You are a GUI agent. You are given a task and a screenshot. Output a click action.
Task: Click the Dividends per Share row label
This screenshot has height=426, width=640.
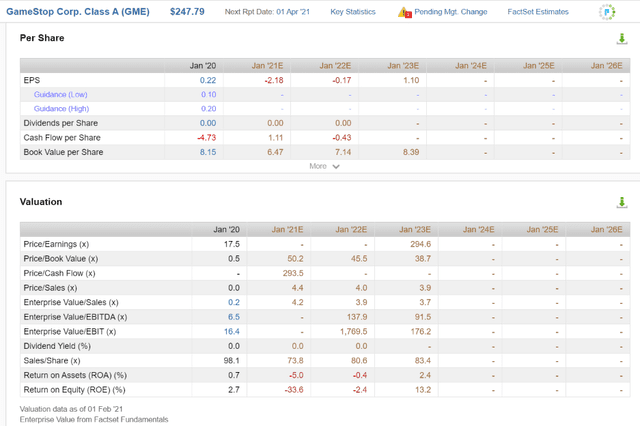61,123
